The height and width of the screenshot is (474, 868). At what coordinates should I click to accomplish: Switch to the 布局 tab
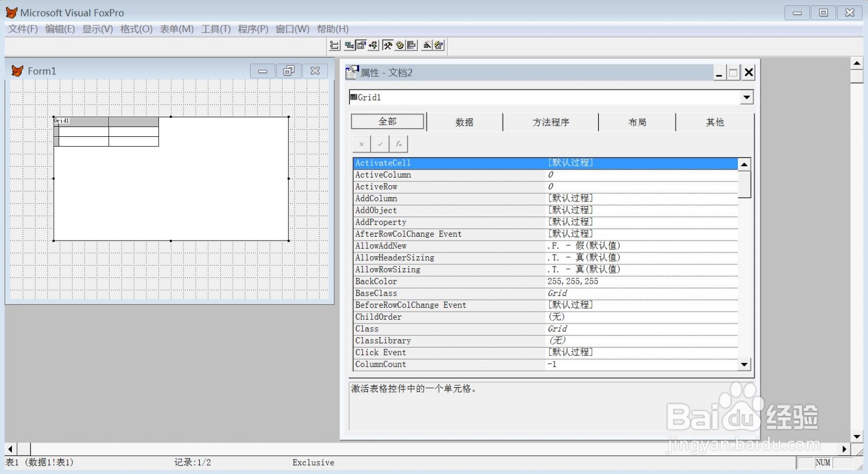click(637, 122)
